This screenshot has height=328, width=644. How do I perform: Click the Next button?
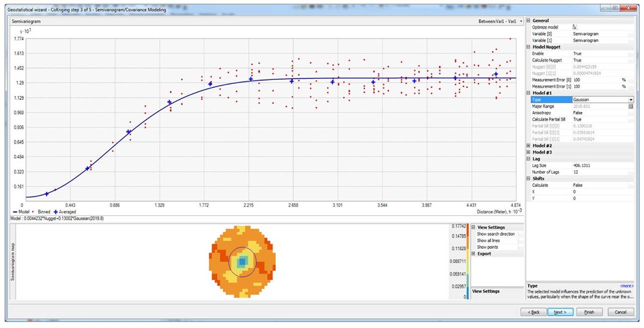point(559,312)
